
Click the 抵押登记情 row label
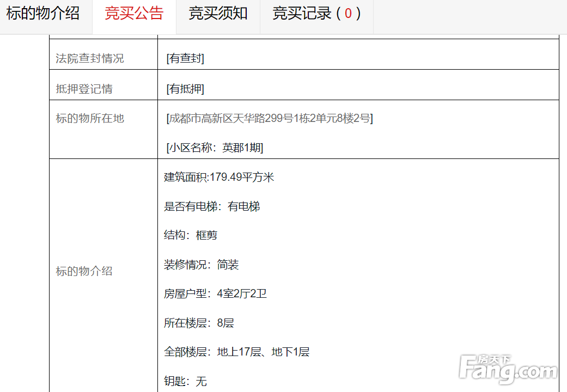pos(84,89)
